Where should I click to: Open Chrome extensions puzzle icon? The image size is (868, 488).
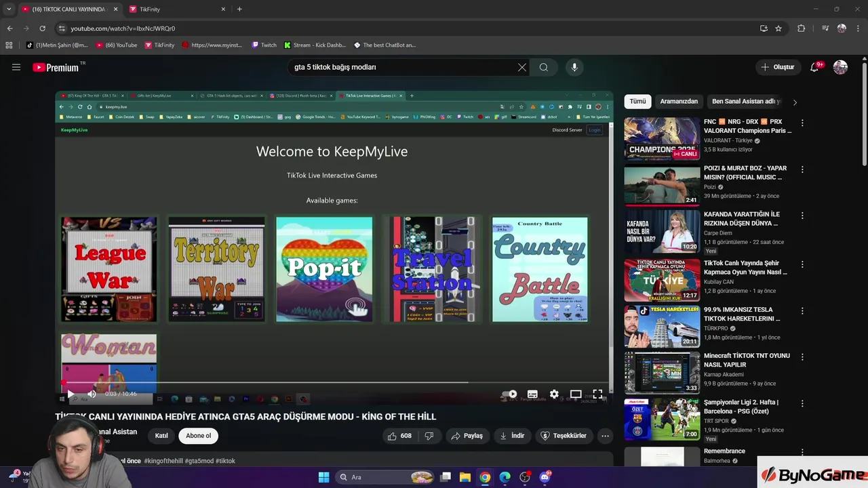[x=802, y=28]
